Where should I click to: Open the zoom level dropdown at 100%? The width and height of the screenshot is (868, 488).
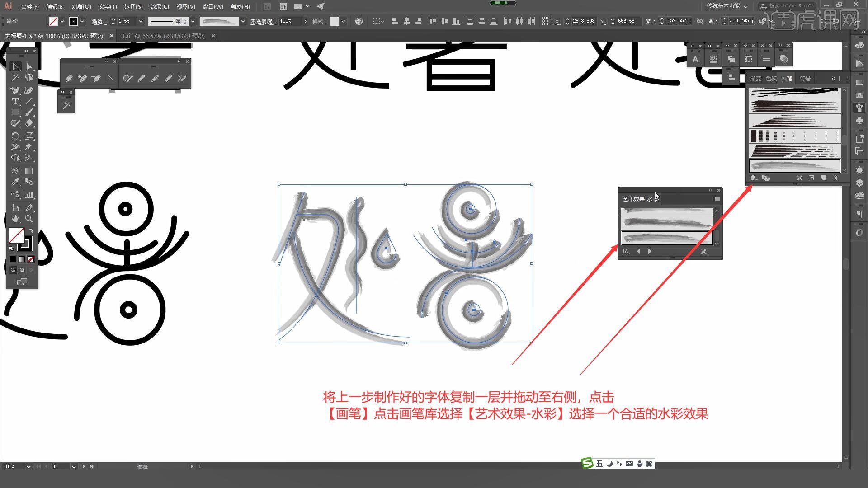pos(28,466)
